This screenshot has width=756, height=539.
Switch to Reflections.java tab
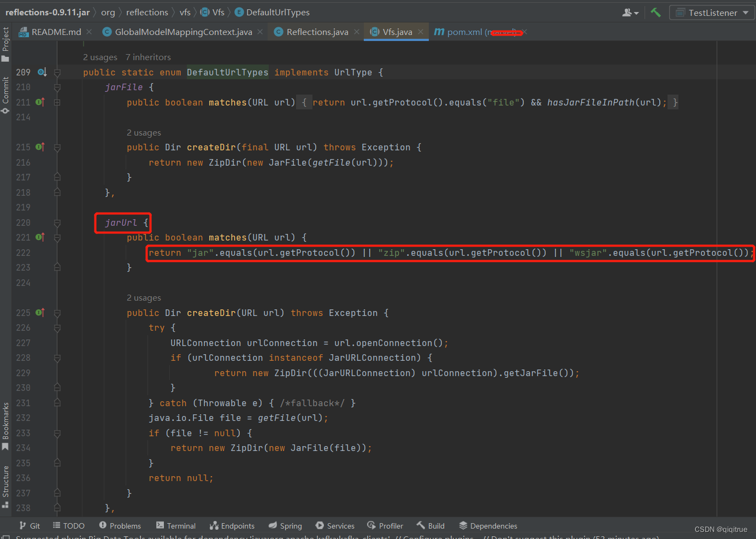(x=311, y=32)
